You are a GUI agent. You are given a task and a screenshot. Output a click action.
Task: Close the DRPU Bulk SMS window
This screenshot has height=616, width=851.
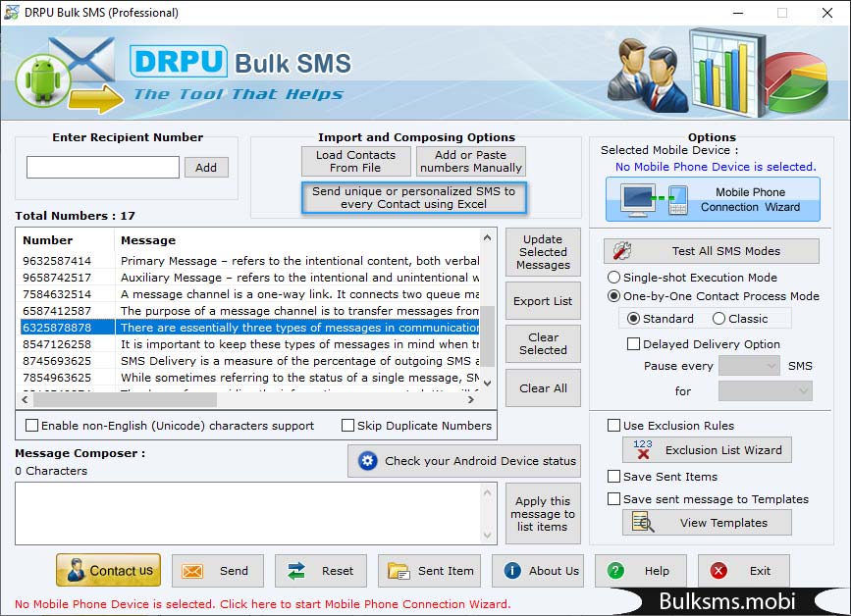point(827,13)
